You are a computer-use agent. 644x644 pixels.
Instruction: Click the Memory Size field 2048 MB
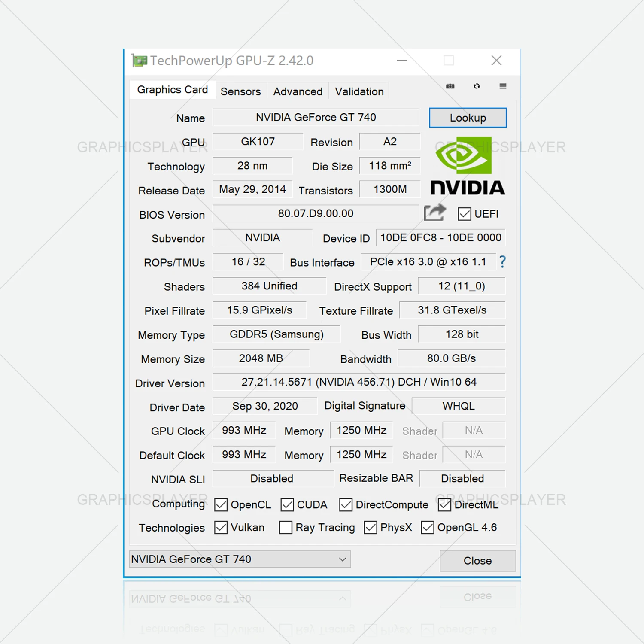coord(261,358)
